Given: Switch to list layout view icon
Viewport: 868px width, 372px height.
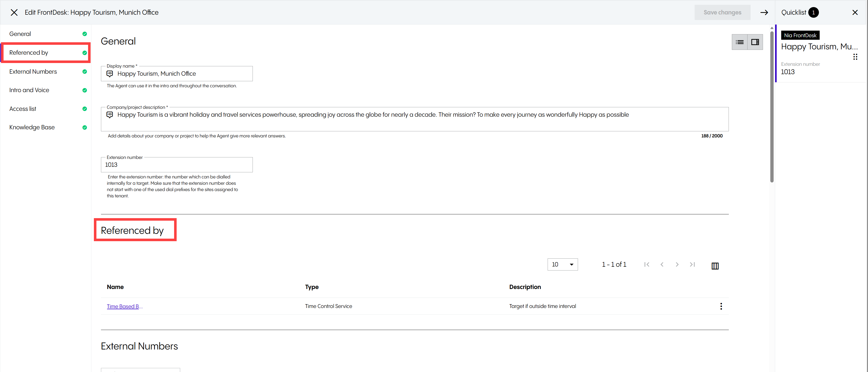Looking at the screenshot, I should (x=740, y=42).
